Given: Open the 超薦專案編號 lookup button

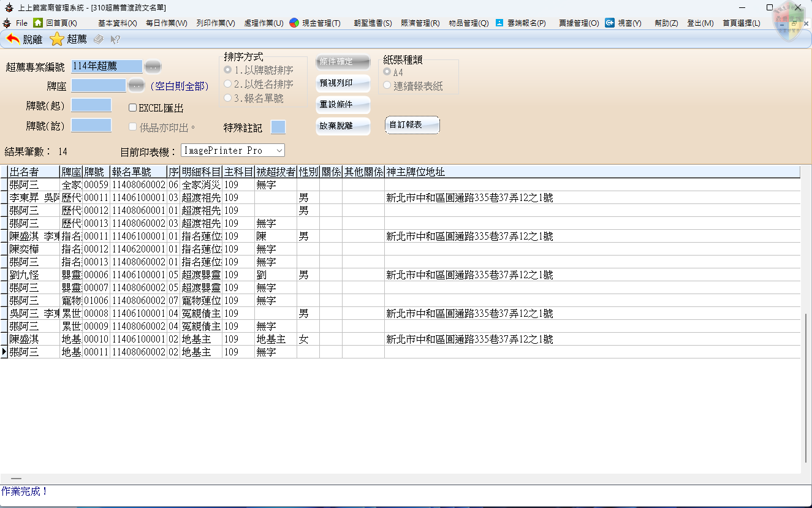Looking at the screenshot, I should (153, 66).
